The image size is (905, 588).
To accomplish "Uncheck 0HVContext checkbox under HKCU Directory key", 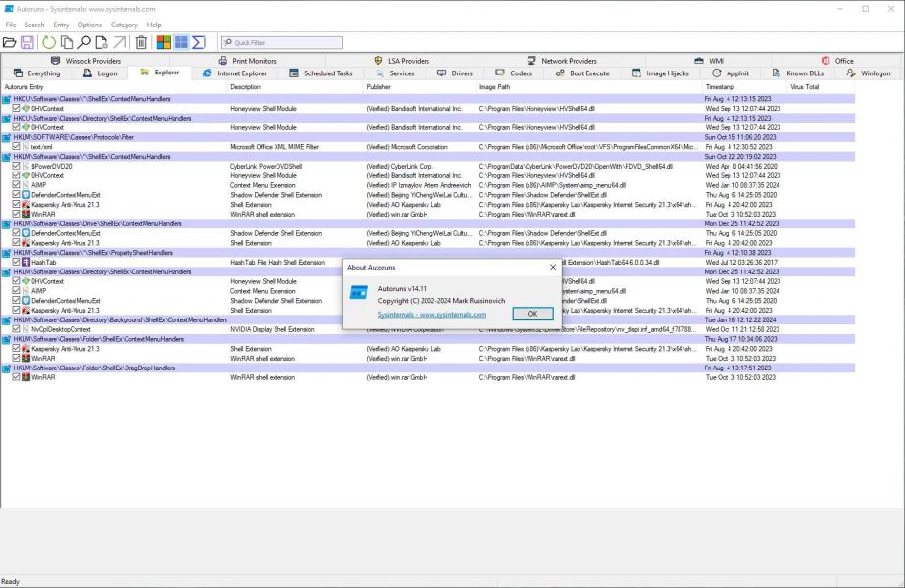I will coord(16,127).
